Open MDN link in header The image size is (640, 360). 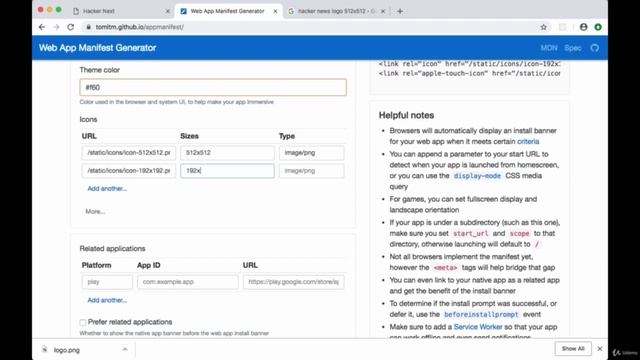(549, 48)
